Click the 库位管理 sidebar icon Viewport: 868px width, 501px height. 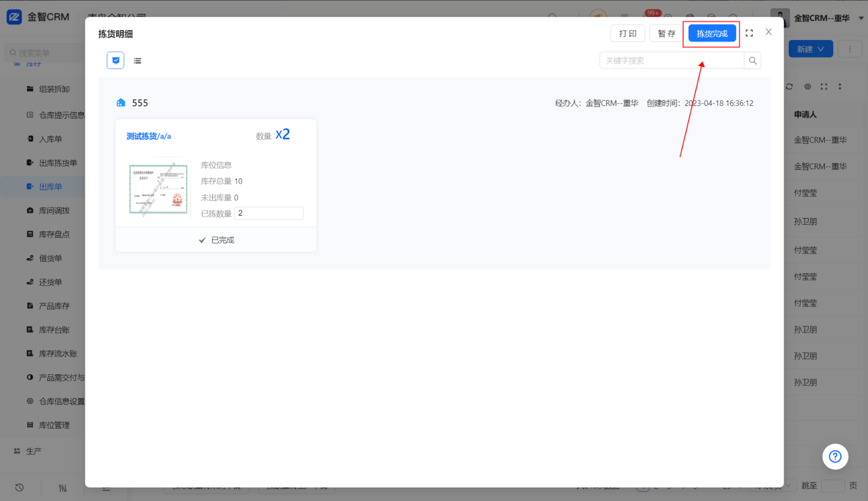(30, 425)
